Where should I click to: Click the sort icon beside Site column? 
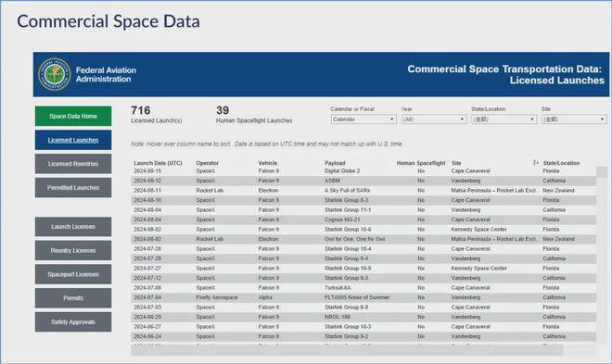coord(536,162)
